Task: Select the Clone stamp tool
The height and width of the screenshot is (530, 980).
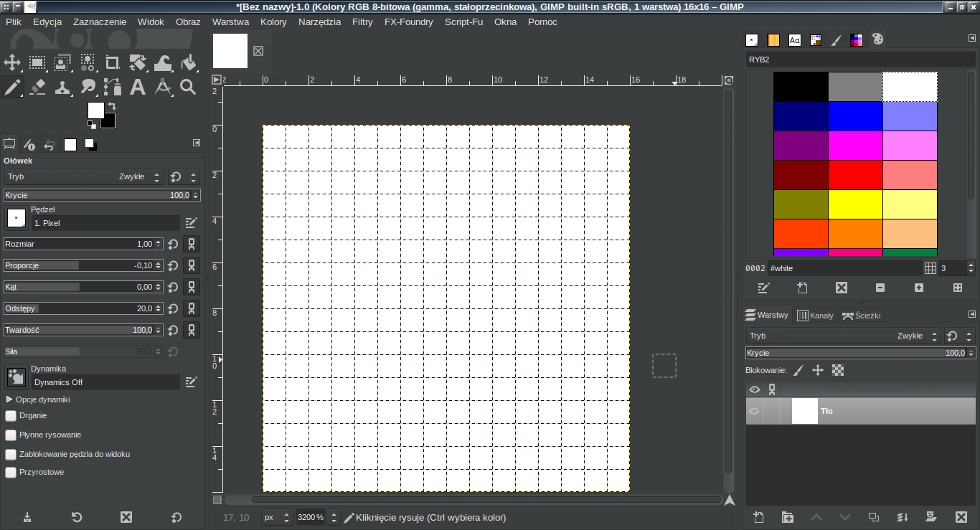Action: (62, 87)
